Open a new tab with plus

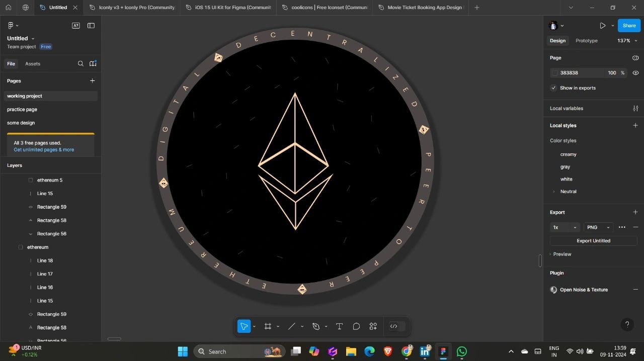(x=477, y=8)
